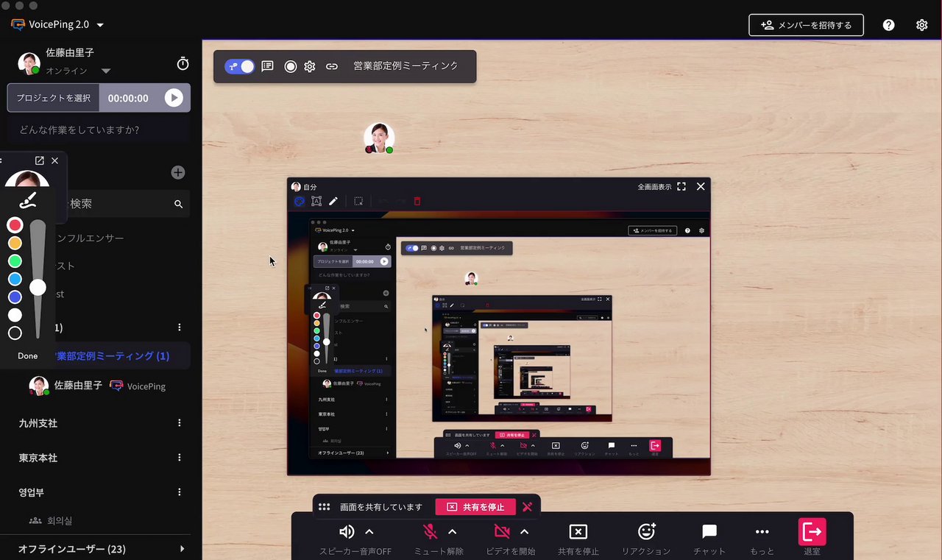942x560 pixels.
Task: Open the オンライン status dropdown
Action: [x=105, y=71]
